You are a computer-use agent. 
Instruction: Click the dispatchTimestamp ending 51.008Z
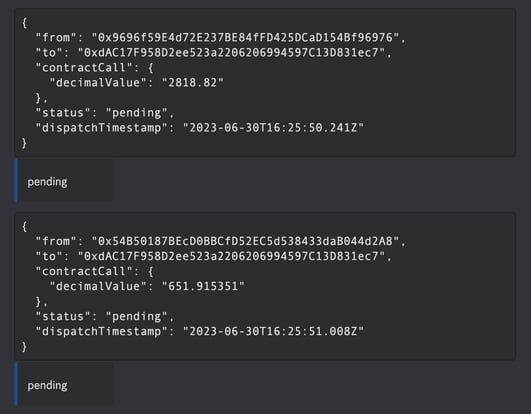tap(273, 331)
